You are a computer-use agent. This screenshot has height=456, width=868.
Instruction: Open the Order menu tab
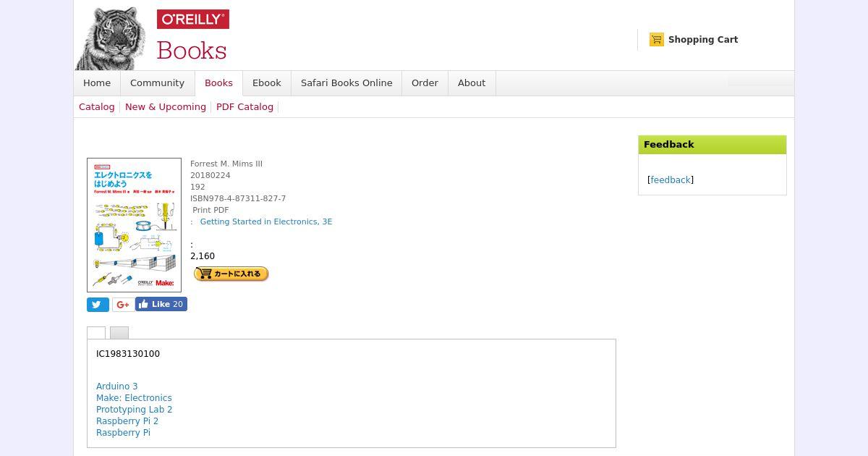point(425,83)
